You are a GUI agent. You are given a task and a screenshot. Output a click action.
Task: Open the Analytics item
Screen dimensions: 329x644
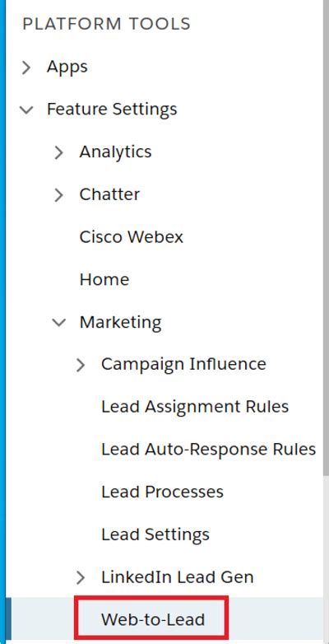coord(115,152)
